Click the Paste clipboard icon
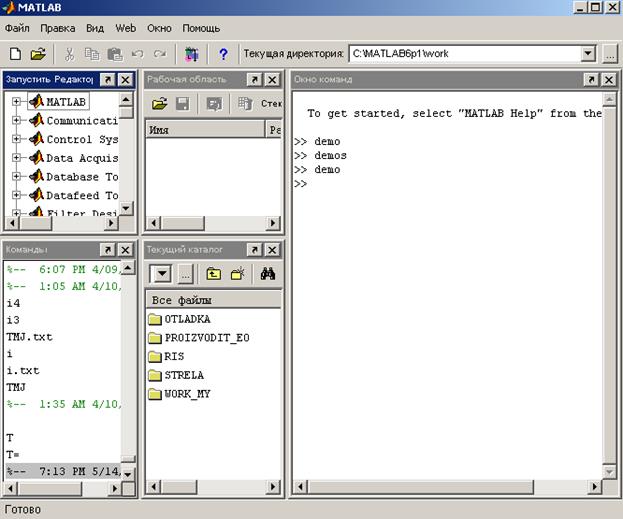Viewport: 623px width, 519px height. coord(115,54)
